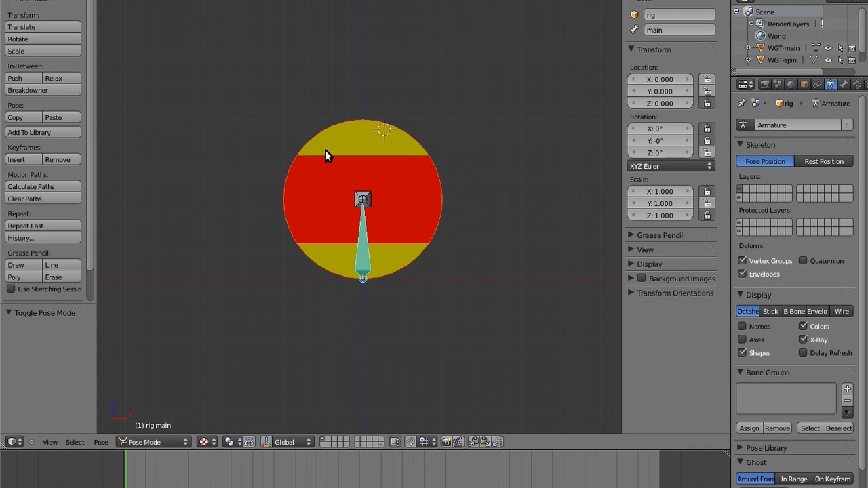Image resolution: width=868 pixels, height=488 pixels.
Task: Click the green timeline frame marker
Action: pos(125,469)
